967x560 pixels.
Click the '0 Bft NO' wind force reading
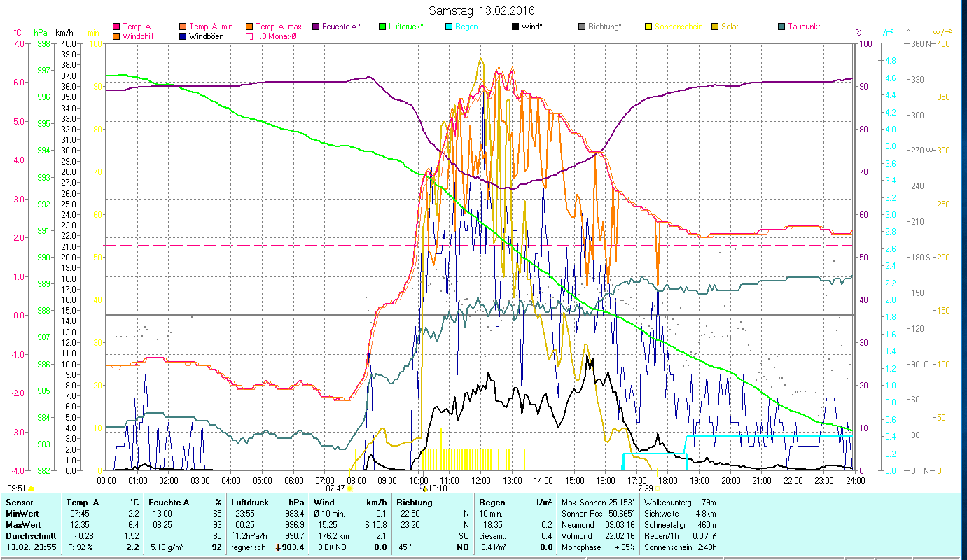coord(332,547)
